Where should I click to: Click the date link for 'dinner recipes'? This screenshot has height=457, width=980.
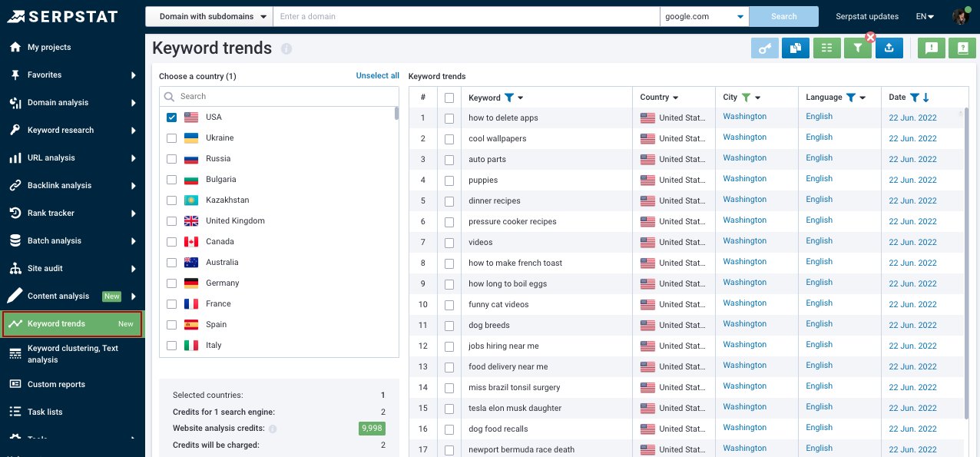912,200
